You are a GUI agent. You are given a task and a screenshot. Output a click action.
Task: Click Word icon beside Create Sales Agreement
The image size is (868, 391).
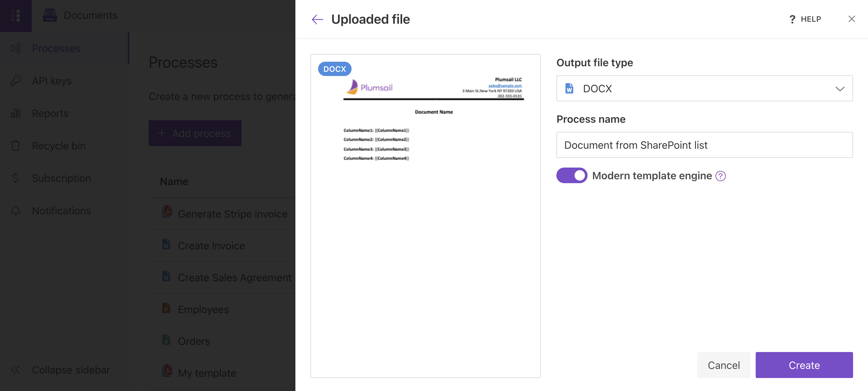[166, 276]
